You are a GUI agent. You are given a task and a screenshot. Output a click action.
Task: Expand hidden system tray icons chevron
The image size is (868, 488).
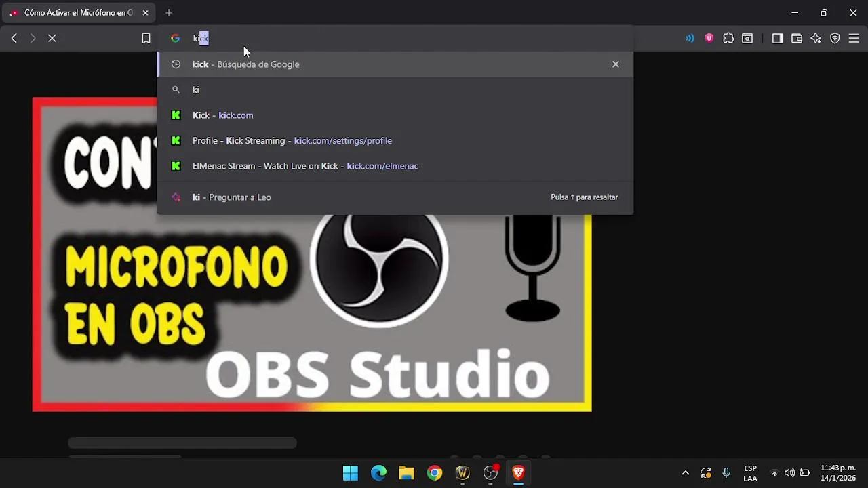pos(686,473)
